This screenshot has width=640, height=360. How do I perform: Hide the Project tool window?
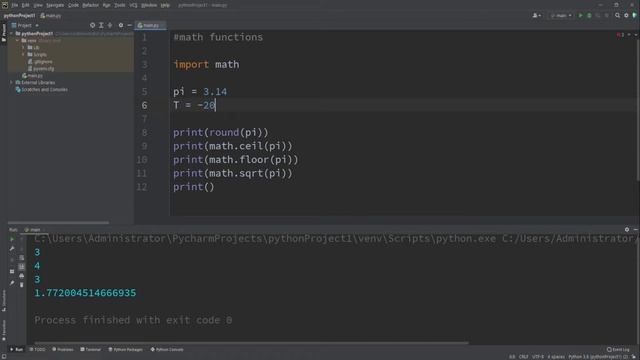pyautogui.click(x=129, y=25)
